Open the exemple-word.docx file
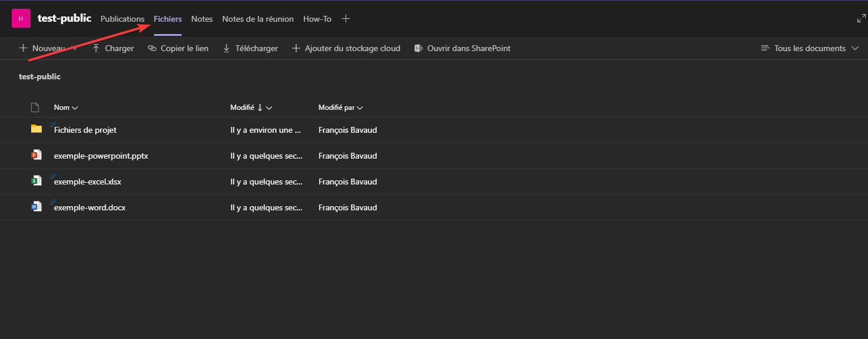 point(89,207)
